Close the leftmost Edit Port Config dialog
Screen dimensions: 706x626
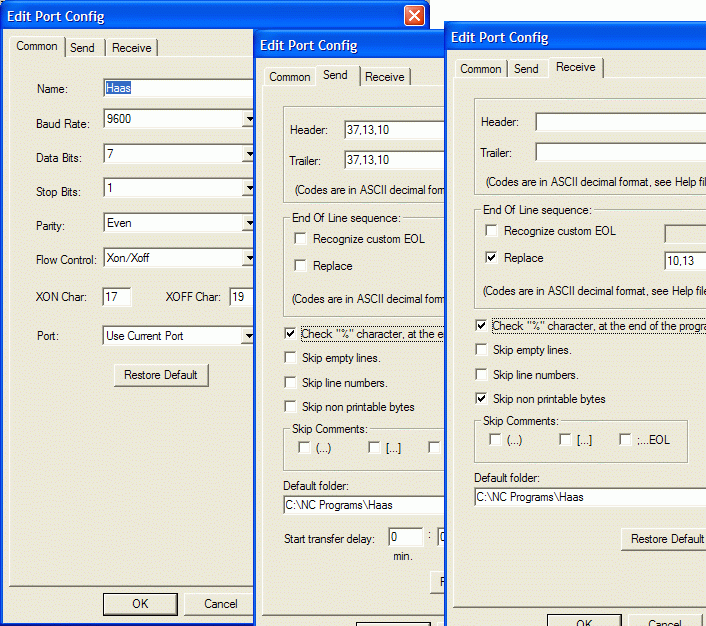click(x=414, y=16)
